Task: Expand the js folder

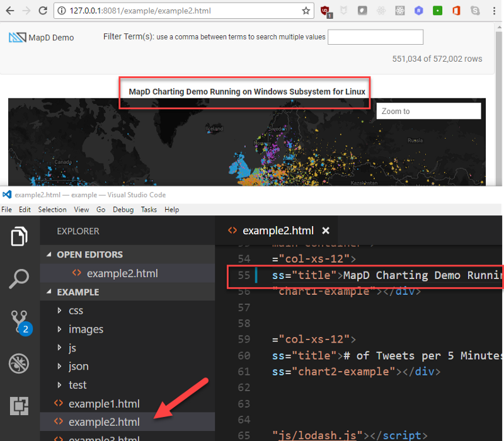Action: 59,348
